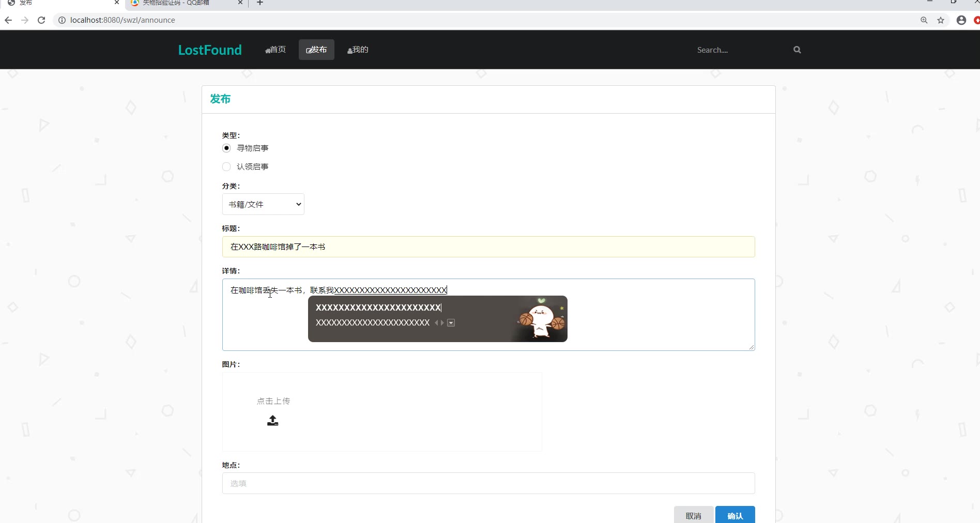This screenshot has width=980, height=523.
Task: Close the 发布 browser tab
Action: (117, 3)
